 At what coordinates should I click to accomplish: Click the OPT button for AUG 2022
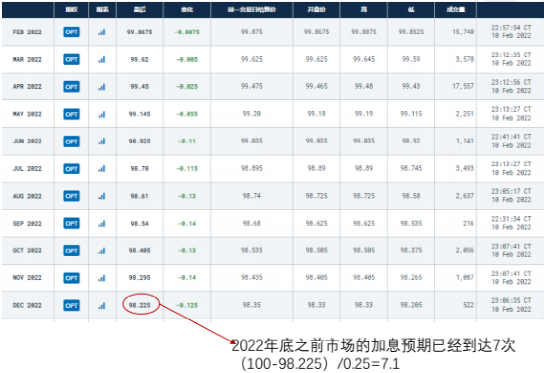71,196
